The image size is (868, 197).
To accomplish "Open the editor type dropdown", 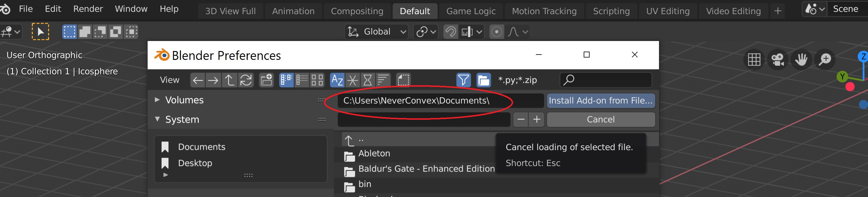I will 11,32.
